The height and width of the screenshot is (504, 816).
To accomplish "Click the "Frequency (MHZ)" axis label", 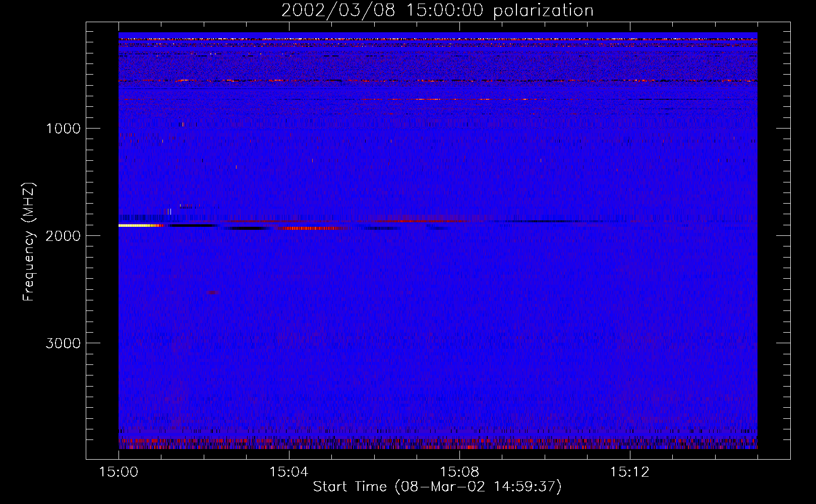I will pyautogui.click(x=29, y=242).
